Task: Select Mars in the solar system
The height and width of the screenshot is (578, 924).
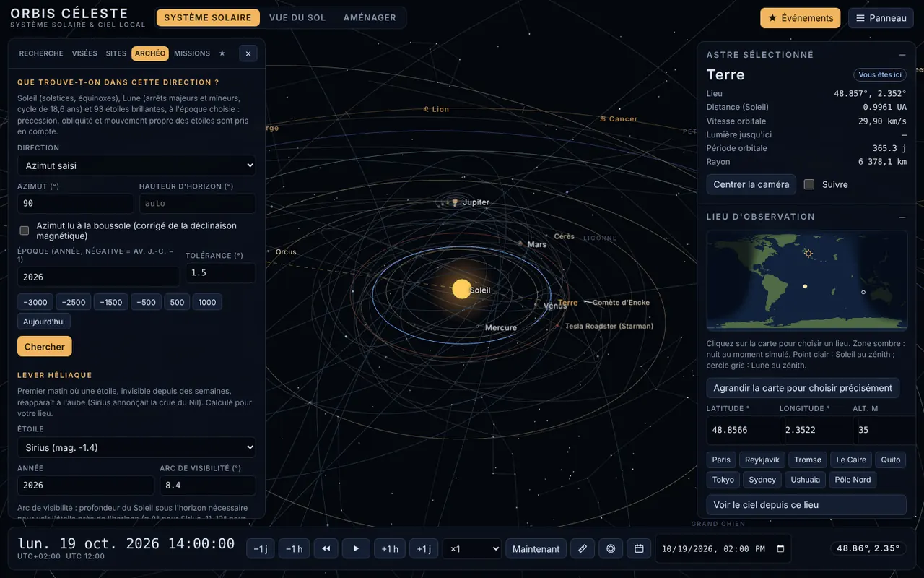Action: (520, 244)
